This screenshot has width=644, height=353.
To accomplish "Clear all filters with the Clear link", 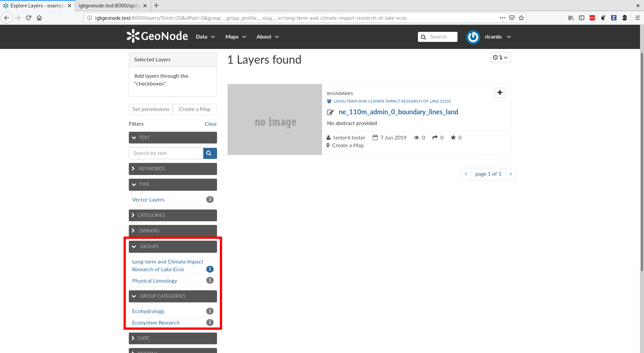I will coord(211,124).
